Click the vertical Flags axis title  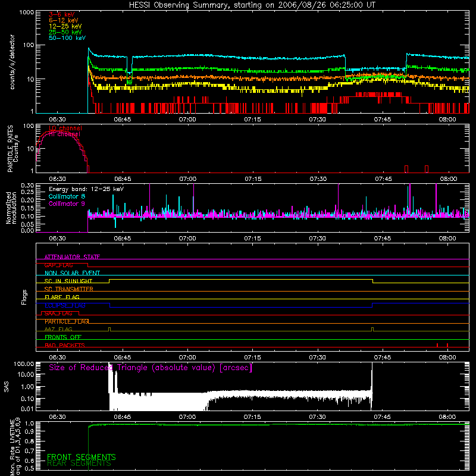[x=24, y=297]
